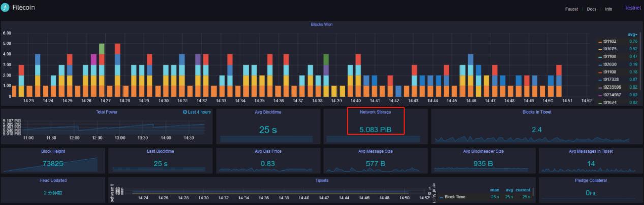
Task: Open the Block Height panel title menu
Action: 53,151
